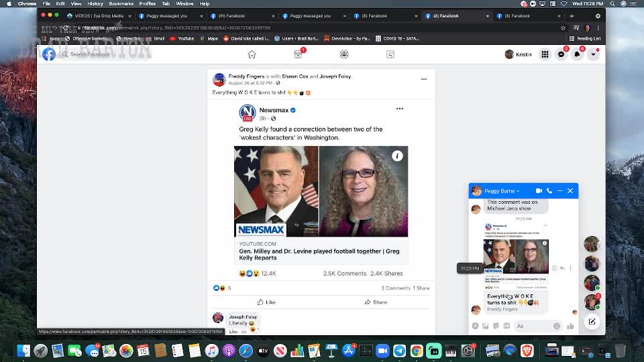The height and width of the screenshot is (362, 644).
Task: Open the Facebook menu grid icon
Action: coord(545,54)
